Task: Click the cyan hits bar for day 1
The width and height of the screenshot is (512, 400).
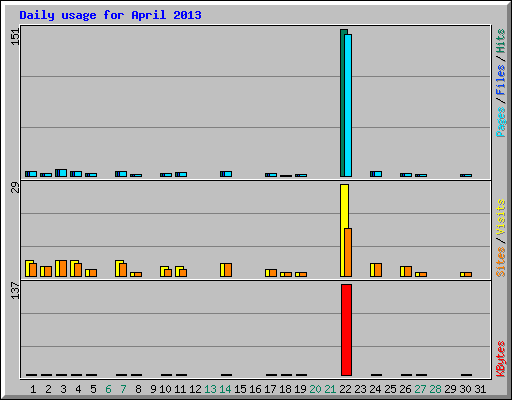Action: click(33, 174)
